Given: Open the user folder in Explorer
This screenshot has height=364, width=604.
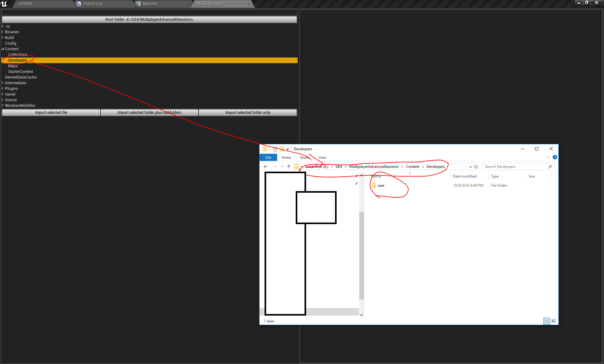Looking at the screenshot, I should [381, 185].
